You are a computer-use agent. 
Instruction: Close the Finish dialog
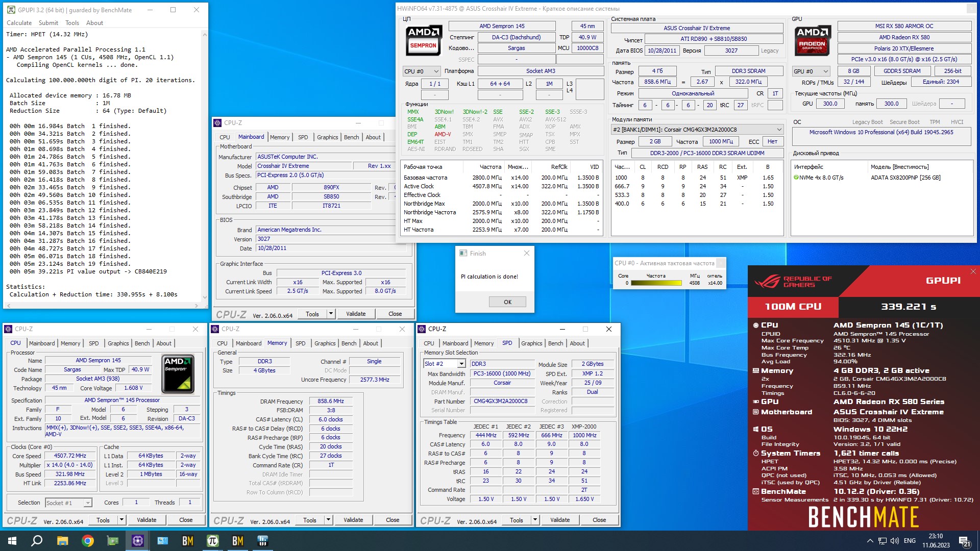coord(527,253)
